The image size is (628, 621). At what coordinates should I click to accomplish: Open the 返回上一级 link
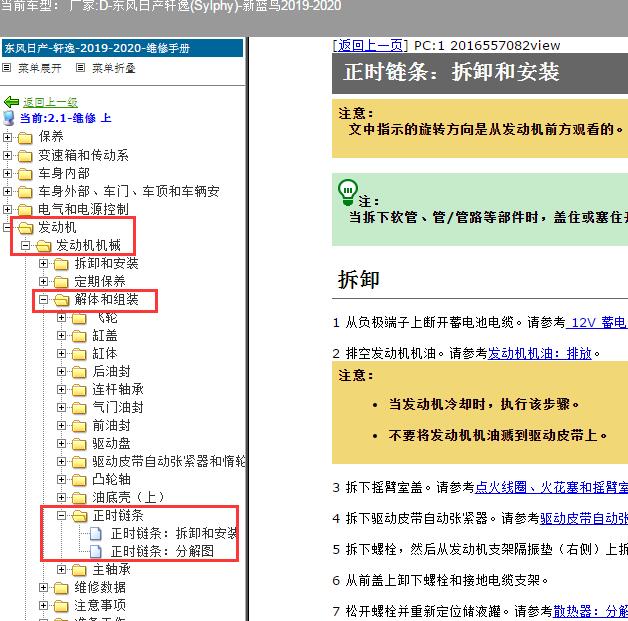pos(50,102)
